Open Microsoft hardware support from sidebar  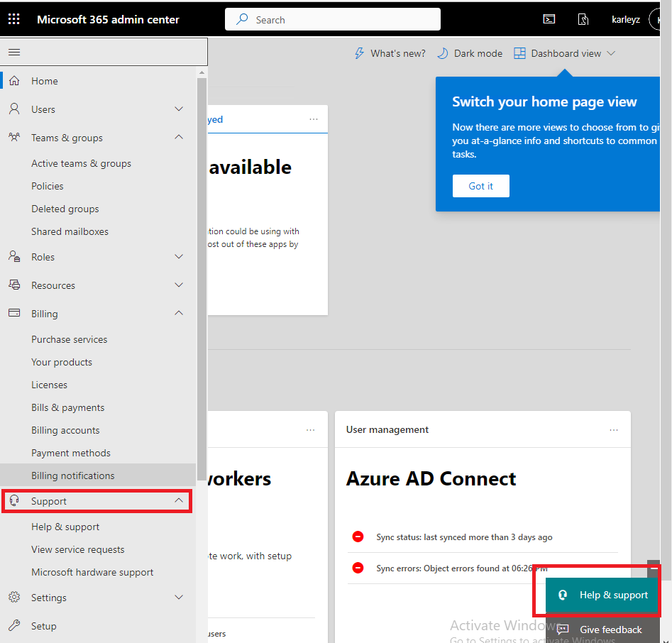point(92,571)
